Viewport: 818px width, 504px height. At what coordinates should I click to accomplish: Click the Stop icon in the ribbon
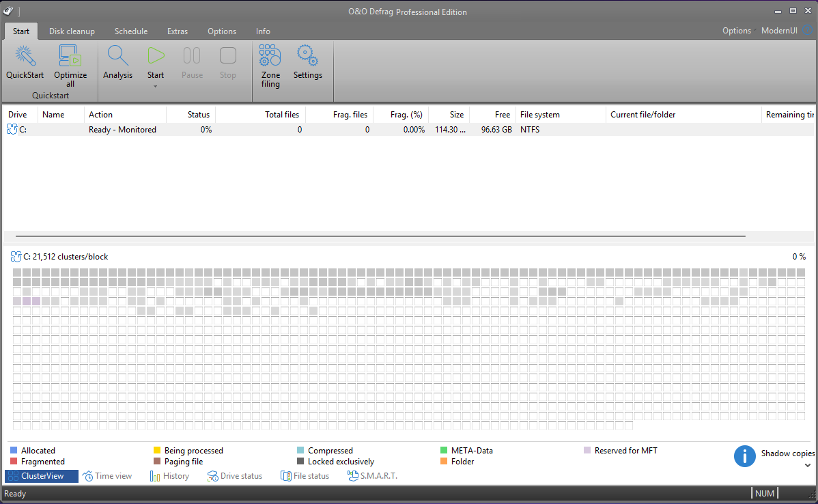coord(228,55)
